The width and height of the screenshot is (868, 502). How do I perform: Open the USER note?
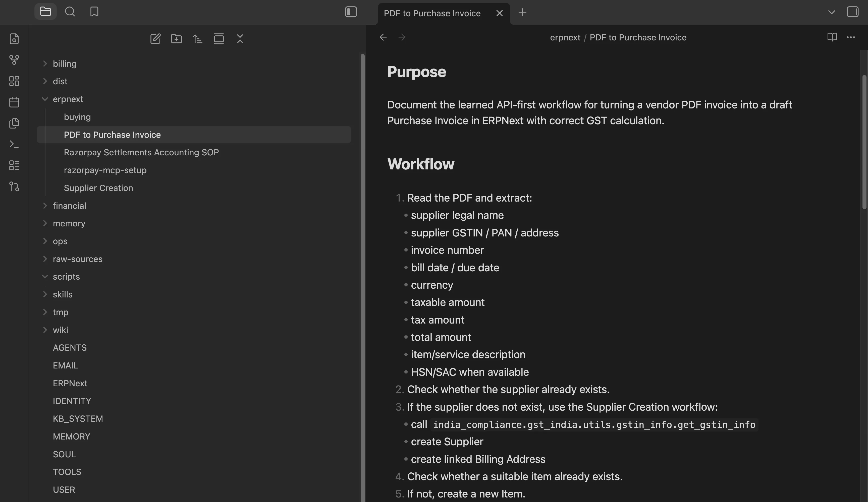click(64, 490)
